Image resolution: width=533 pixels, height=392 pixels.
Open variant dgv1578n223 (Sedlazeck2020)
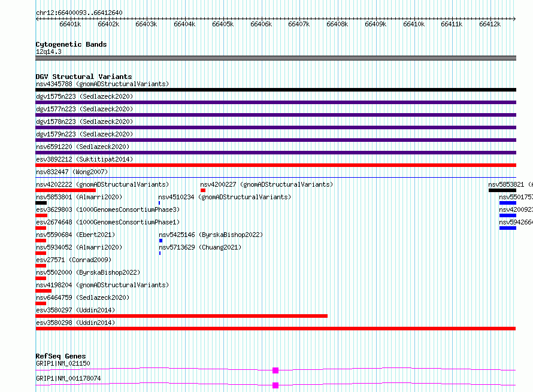pyautogui.click(x=84, y=121)
